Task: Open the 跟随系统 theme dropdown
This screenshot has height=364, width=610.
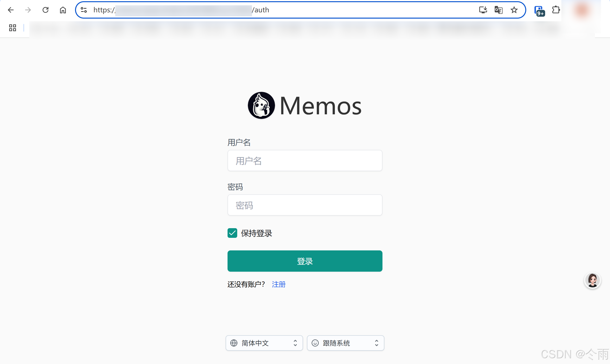Action: [345, 343]
